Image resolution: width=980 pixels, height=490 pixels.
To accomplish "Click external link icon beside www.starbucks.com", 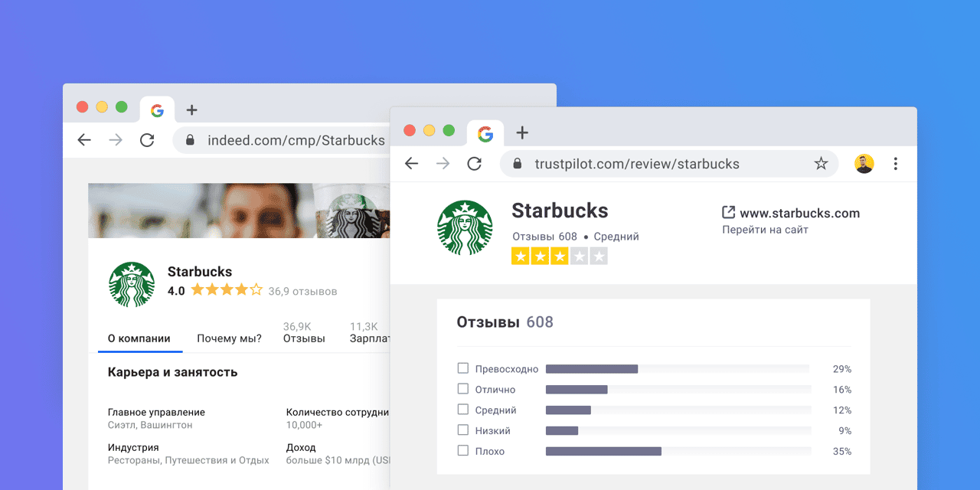I will 729,213.
